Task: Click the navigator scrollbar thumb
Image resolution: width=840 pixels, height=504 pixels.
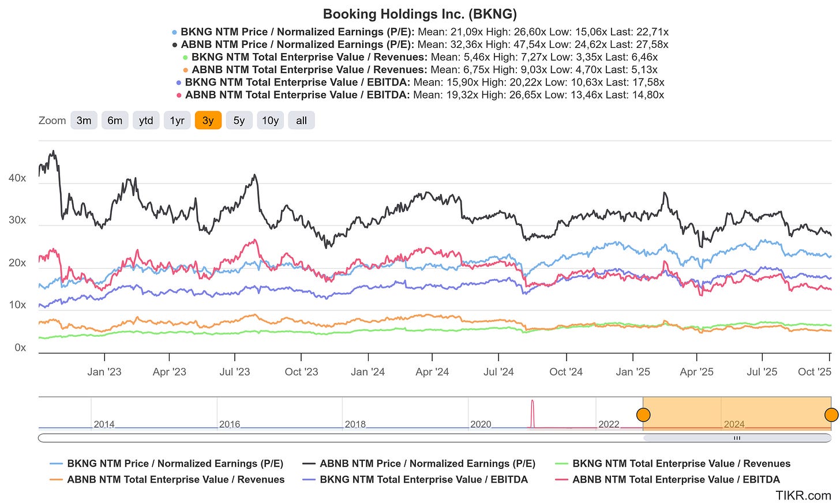Action: 737,438
